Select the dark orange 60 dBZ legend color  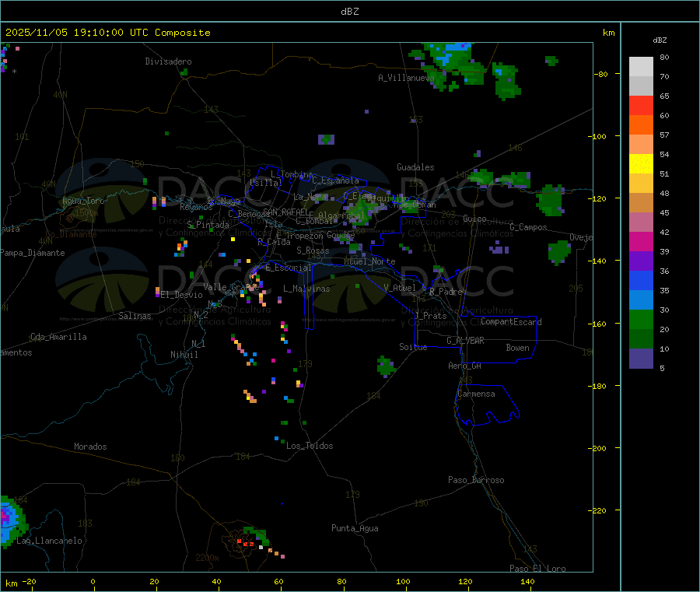pyautogui.click(x=641, y=125)
